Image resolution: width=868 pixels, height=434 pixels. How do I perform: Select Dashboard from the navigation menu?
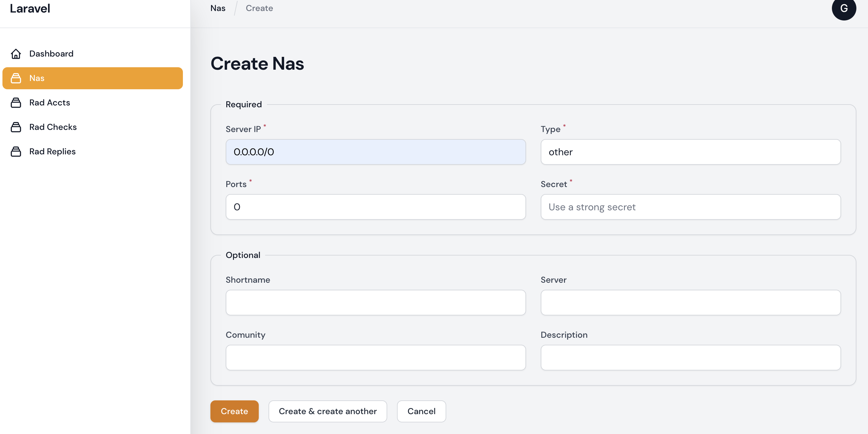click(x=51, y=53)
